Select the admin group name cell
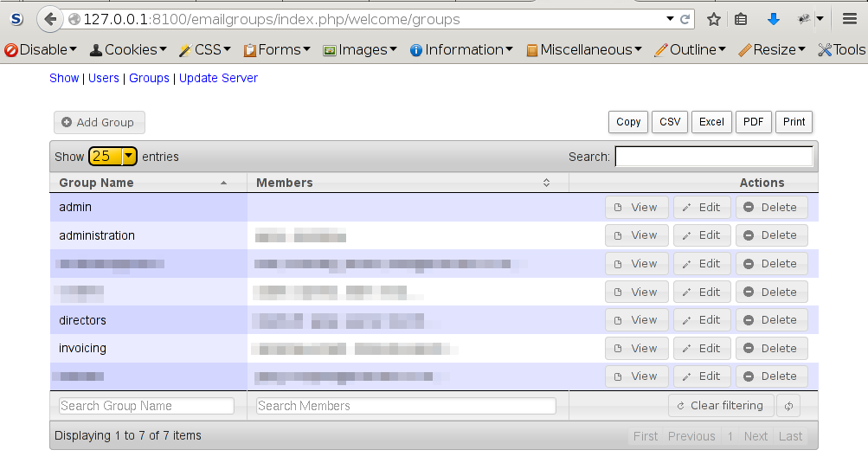 point(148,207)
